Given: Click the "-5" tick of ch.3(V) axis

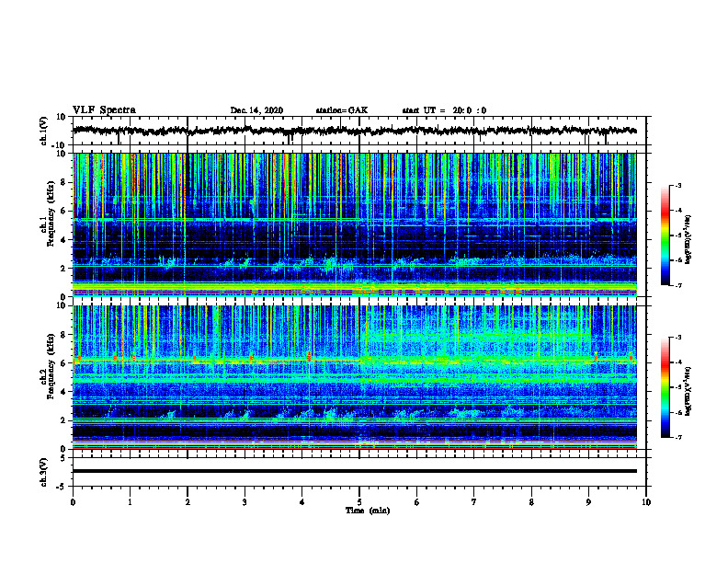Looking at the screenshot, I should tap(62, 487).
